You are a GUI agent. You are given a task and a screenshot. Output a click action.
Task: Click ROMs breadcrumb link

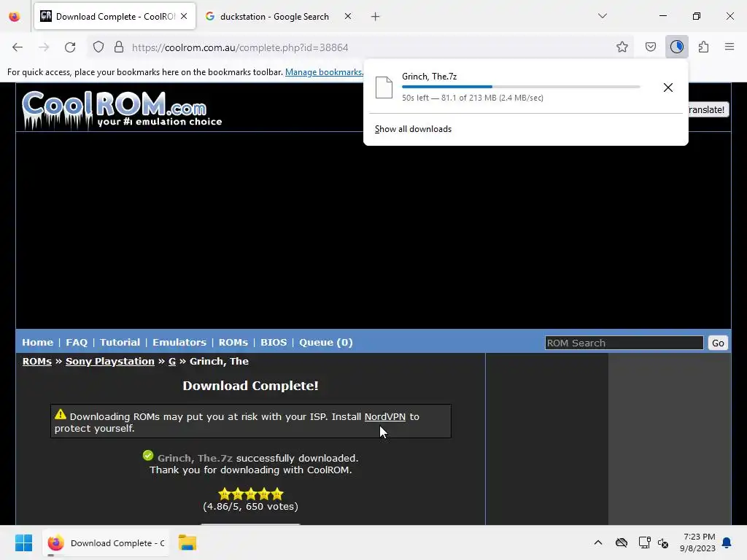point(37,362)
